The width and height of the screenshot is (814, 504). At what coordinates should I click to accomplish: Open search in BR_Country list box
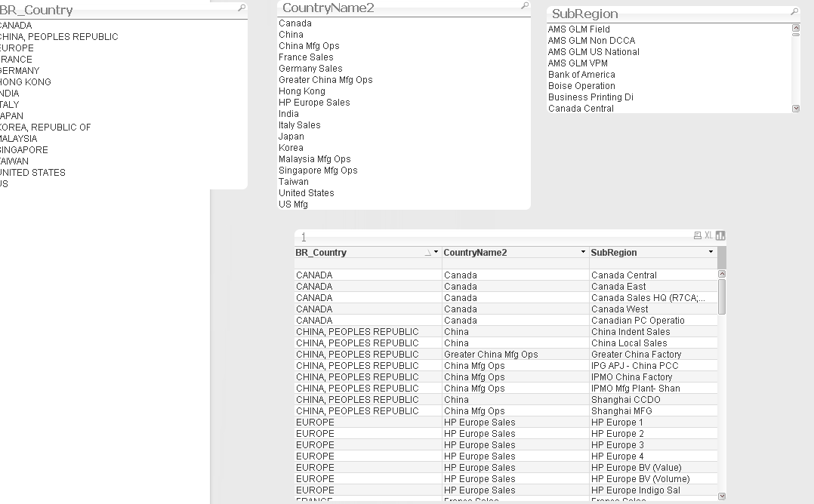[242, 8]
